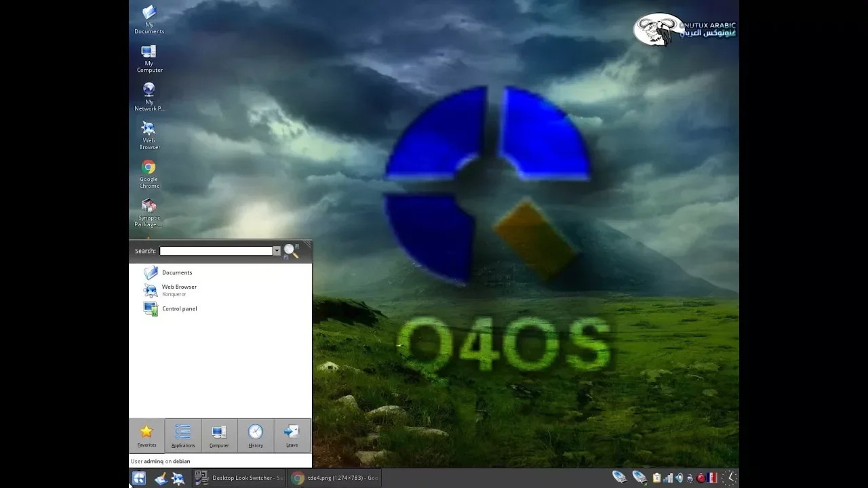
Task: Open the Leave tab
Action: pos(292,435)
